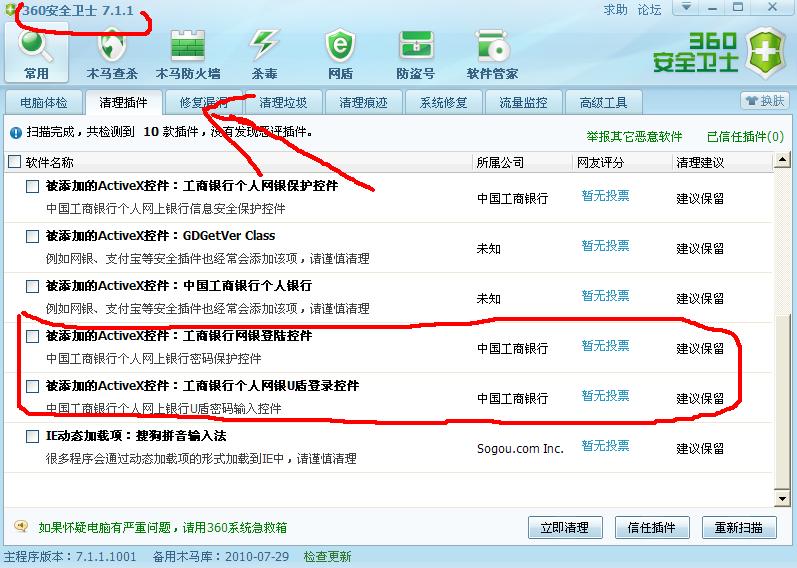The height and width of the screenshot is (568, 797).
Task: Open 网盾 web shield module
Action: [340, 53]
